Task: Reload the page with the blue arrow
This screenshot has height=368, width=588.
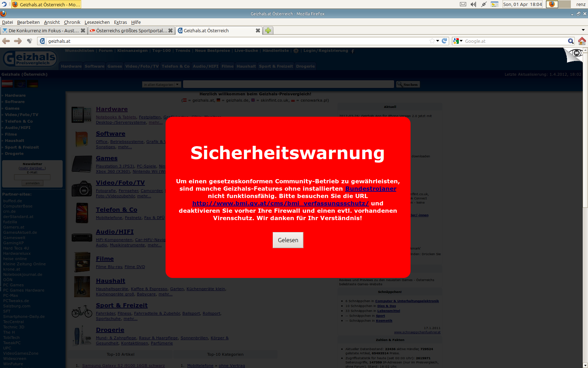Action: point(444,41)
